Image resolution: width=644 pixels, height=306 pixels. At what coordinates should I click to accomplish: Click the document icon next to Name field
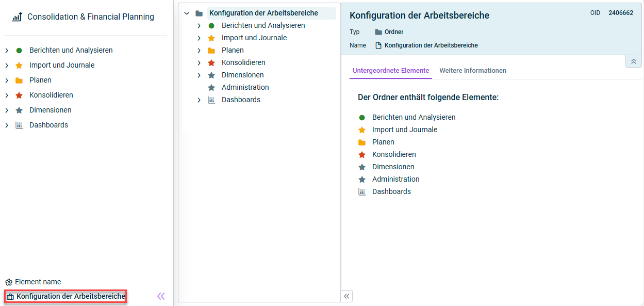(x=378, y=45)
